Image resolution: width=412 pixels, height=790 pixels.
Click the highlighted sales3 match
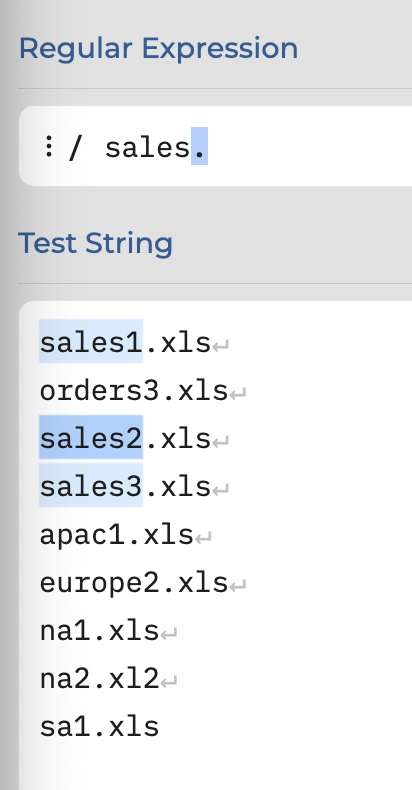pos(91,485)
